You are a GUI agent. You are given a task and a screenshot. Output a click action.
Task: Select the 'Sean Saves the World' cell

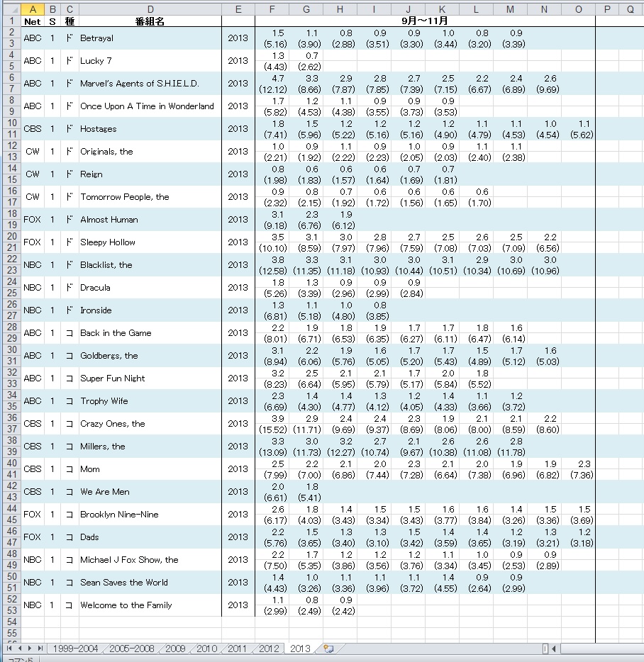tap(150, 583)
